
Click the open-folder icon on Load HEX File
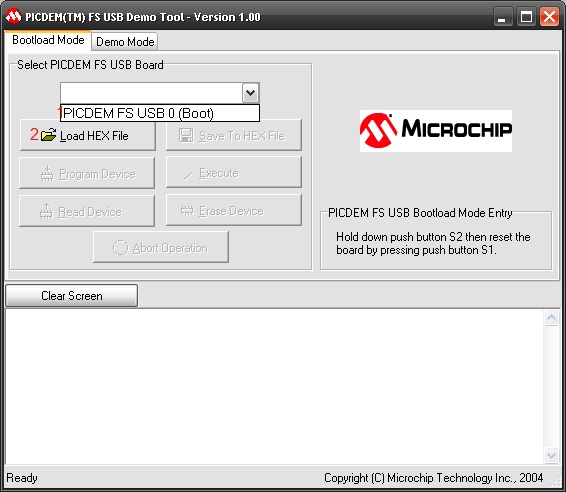pos(48,135)
